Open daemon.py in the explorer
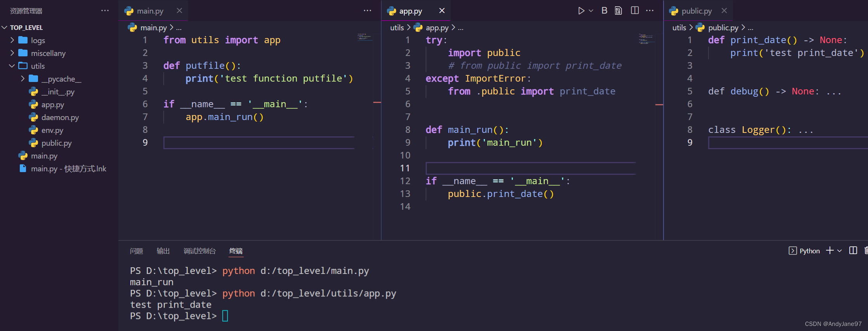868x331 pixels. pyautogui.click(x=60, y=117)
